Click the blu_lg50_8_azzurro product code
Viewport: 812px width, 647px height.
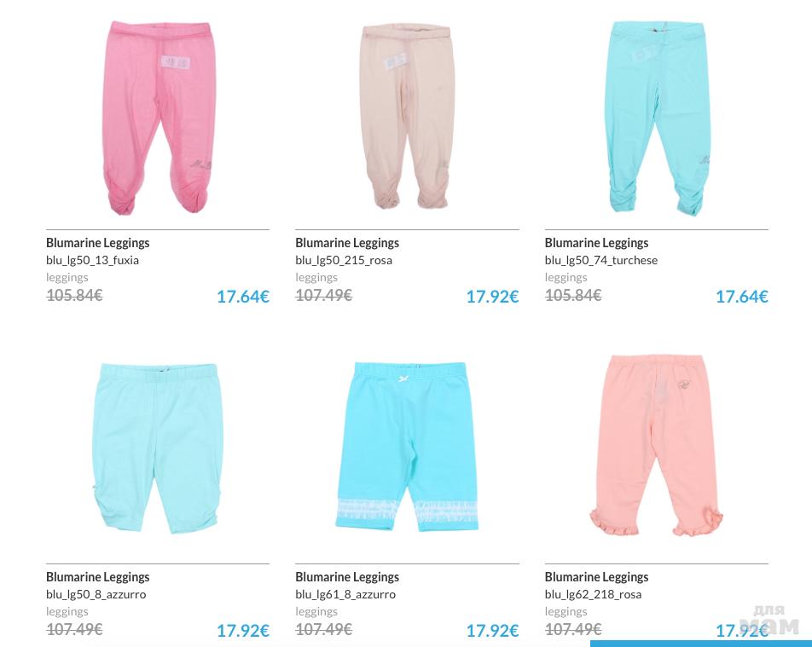pyautogui.click(x=96, y=594)
